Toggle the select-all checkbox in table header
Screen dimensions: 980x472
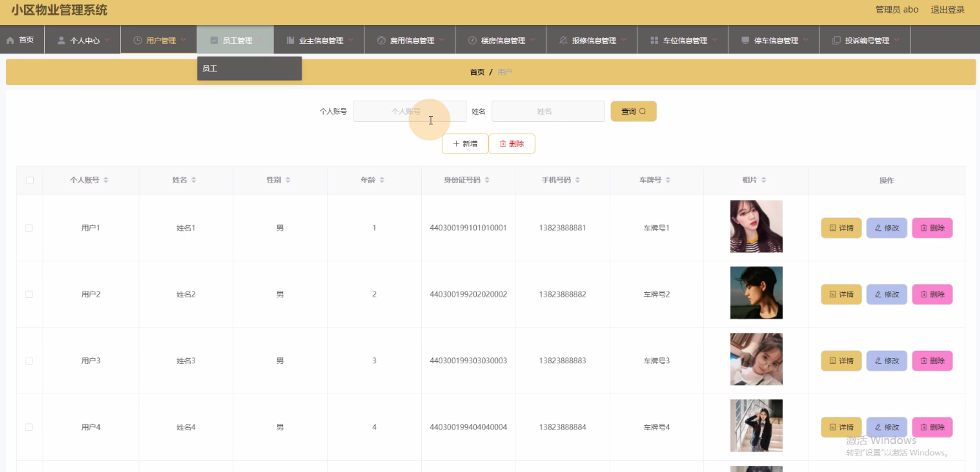point(30,181)
